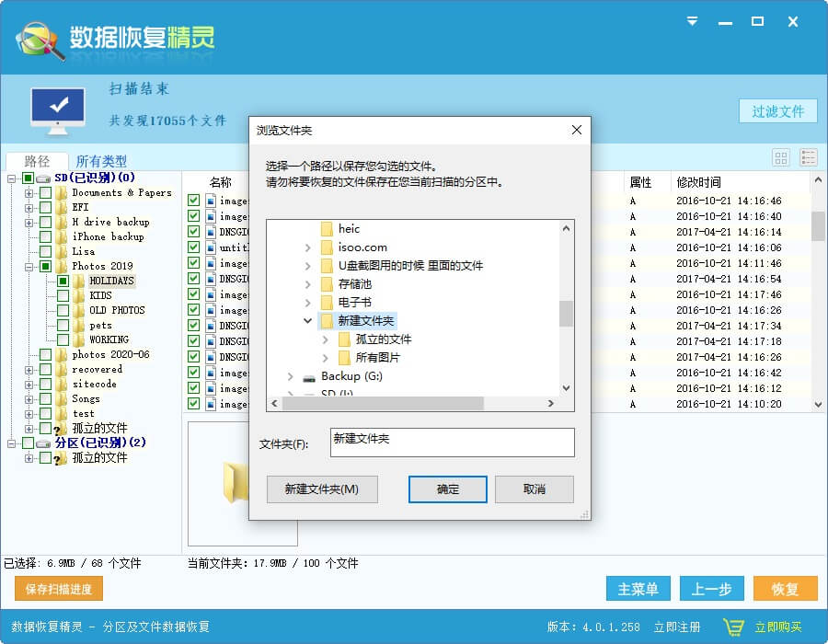This screenshot has height=644, width=828.
Task: Switch to the 所有类型 tab
Action: [101, 161]
